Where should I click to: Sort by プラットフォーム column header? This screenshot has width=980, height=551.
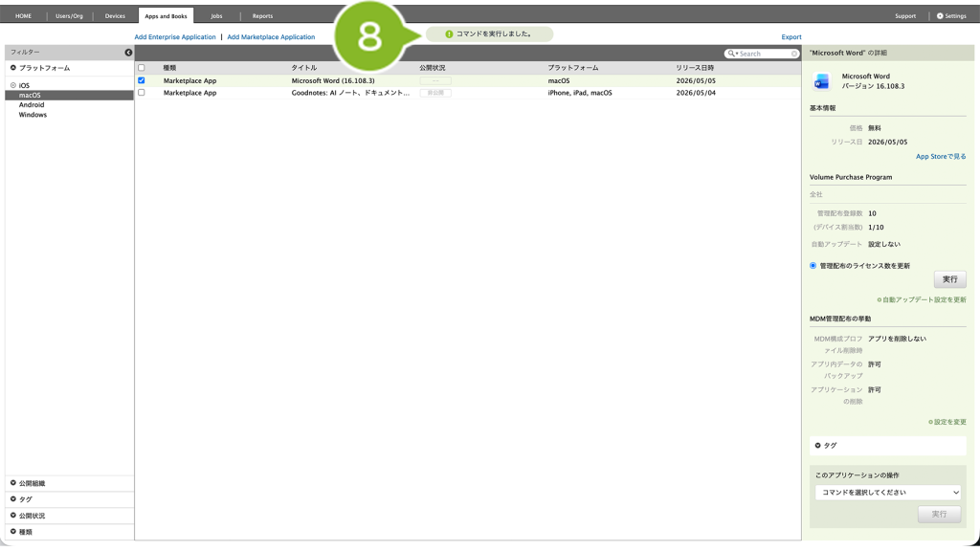573,68
